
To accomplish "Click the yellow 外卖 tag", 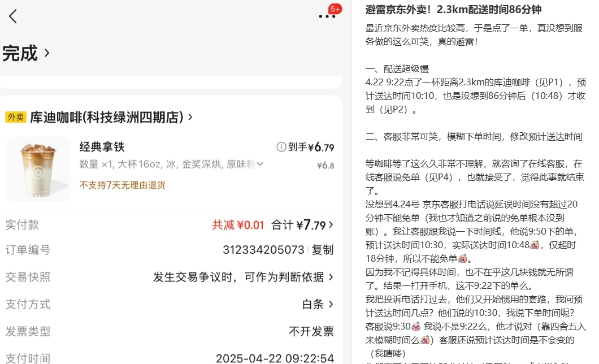I will coord(15,117).
